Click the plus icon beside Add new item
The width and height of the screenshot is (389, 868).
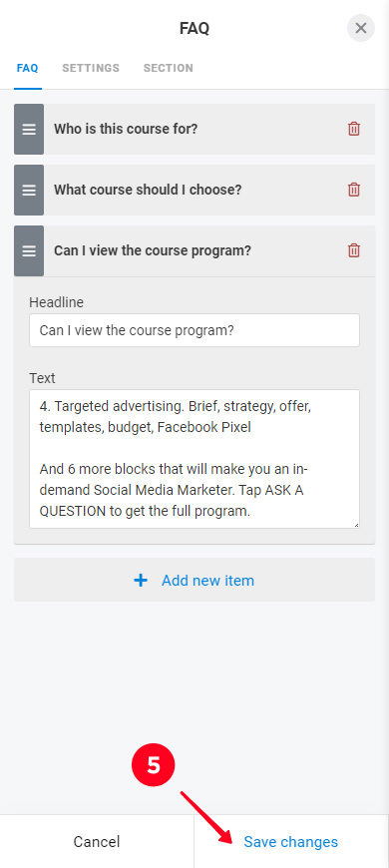(x=141, y=580)
